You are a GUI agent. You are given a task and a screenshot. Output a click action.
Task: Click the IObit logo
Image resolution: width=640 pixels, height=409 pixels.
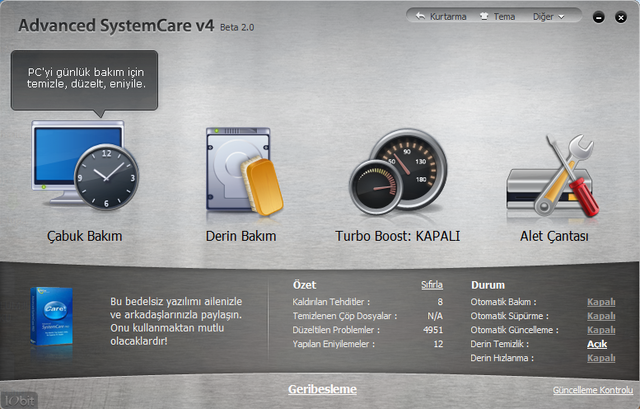coord(19,400)
